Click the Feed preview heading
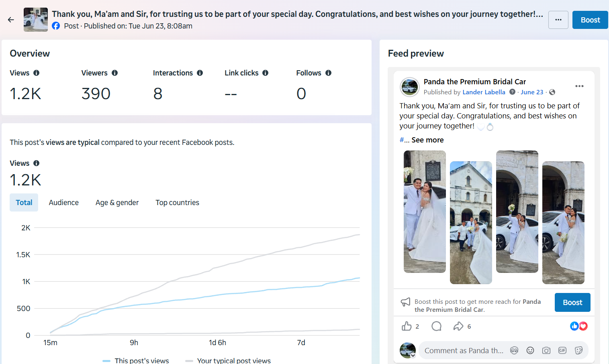 click(x=416, y=54)
